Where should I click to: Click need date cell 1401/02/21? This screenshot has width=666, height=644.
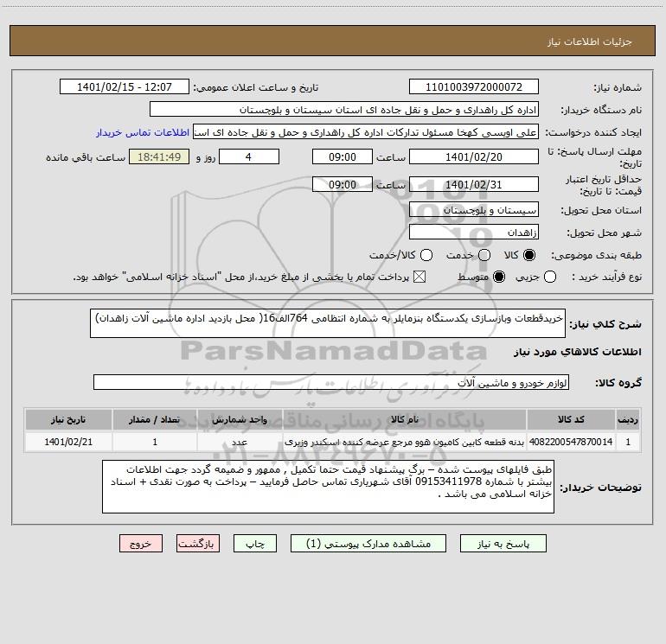(68, 442)
